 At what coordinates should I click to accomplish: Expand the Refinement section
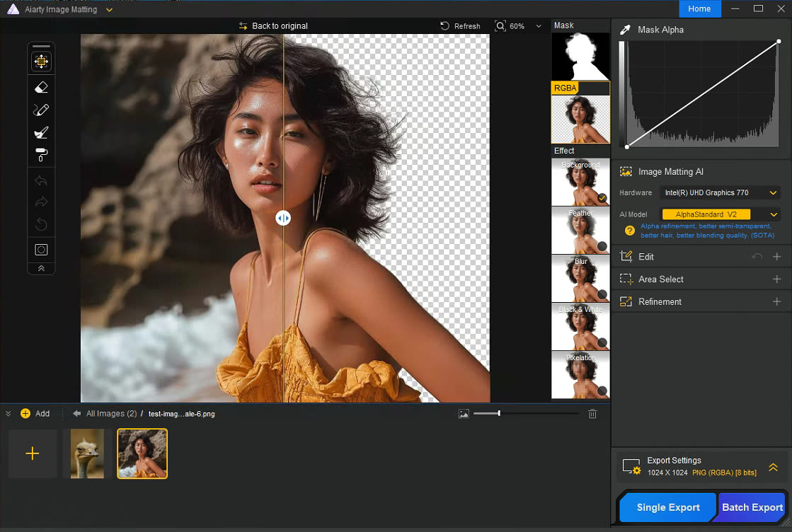[776, 301]
